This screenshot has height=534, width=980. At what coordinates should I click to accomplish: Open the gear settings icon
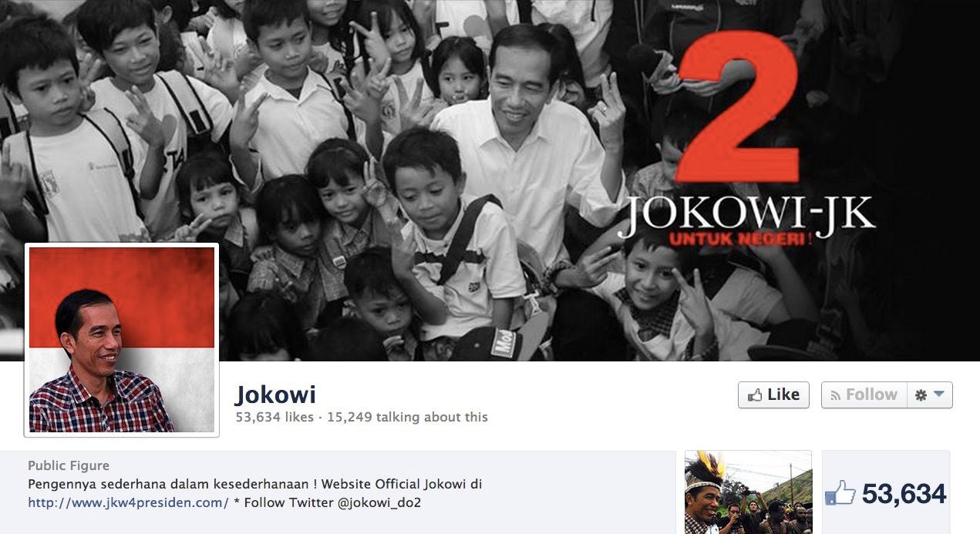coord(921,395)
